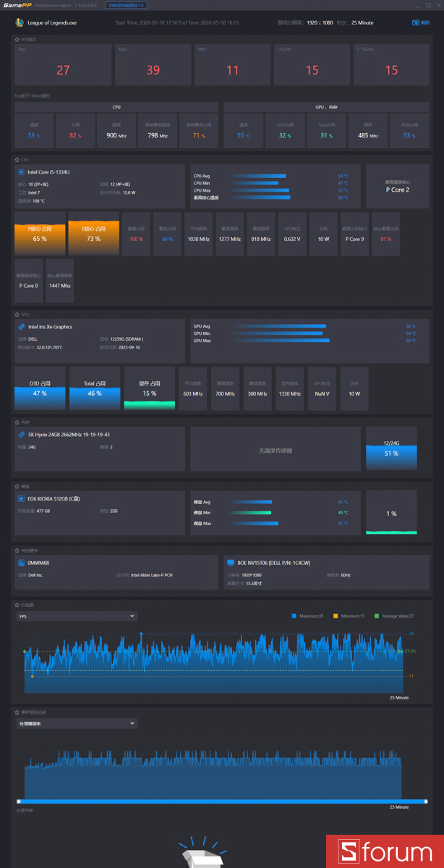Click the P Core 0 tile
The image size is (444, 868).
point(28,280)
